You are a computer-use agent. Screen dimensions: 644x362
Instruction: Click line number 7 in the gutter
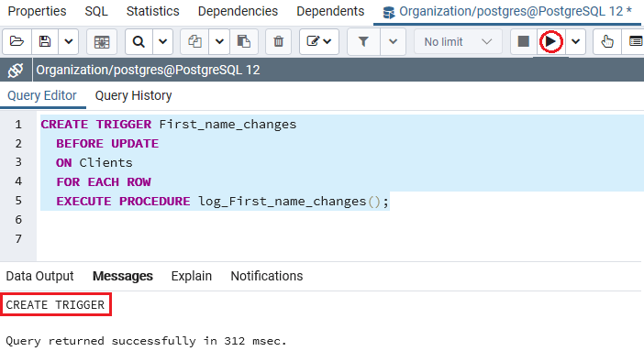tap(18, 239)
